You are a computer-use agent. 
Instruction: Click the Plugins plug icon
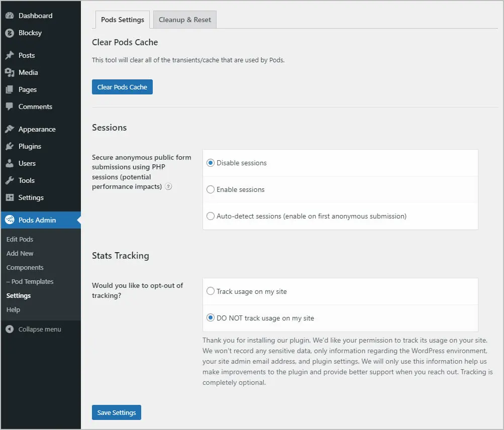10,146
